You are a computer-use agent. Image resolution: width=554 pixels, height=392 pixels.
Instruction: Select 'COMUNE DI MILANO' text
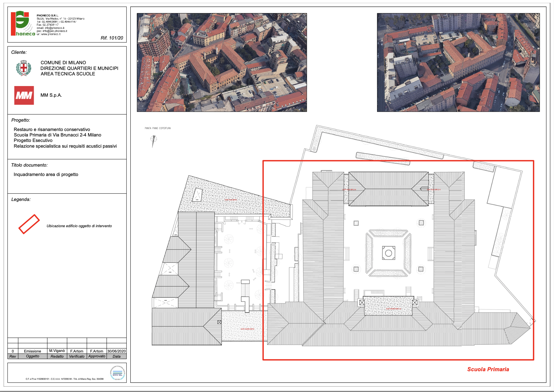click(x=63, y=63)
